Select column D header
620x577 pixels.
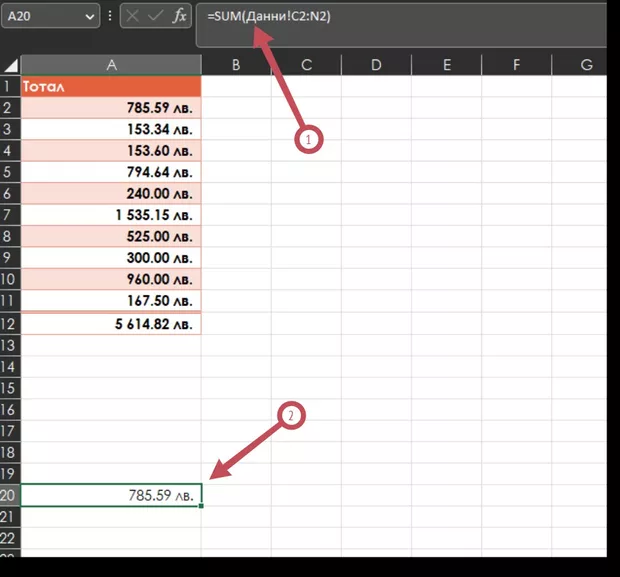(376, 65)
